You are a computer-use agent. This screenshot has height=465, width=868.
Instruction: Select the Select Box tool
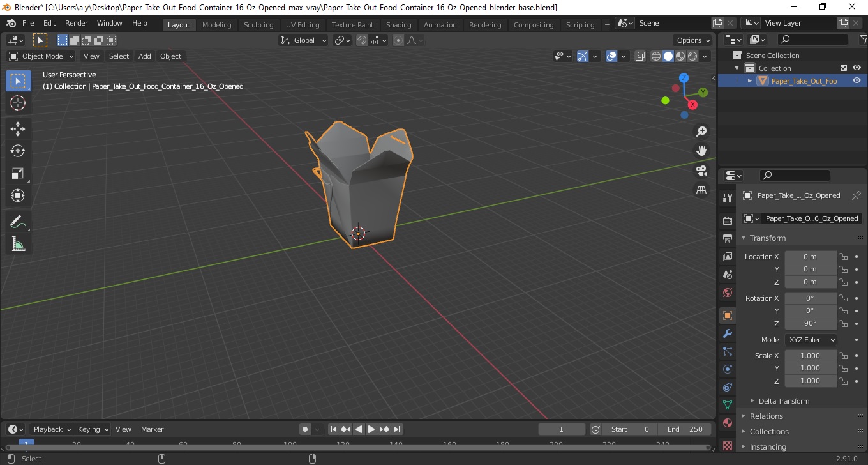point(18,81)
